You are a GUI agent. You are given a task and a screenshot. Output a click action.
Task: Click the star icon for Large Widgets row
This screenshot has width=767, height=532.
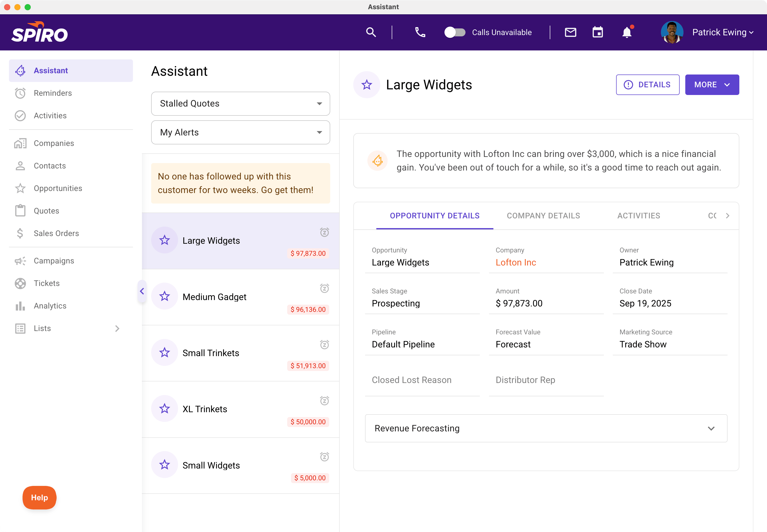[x=164, y=240]
